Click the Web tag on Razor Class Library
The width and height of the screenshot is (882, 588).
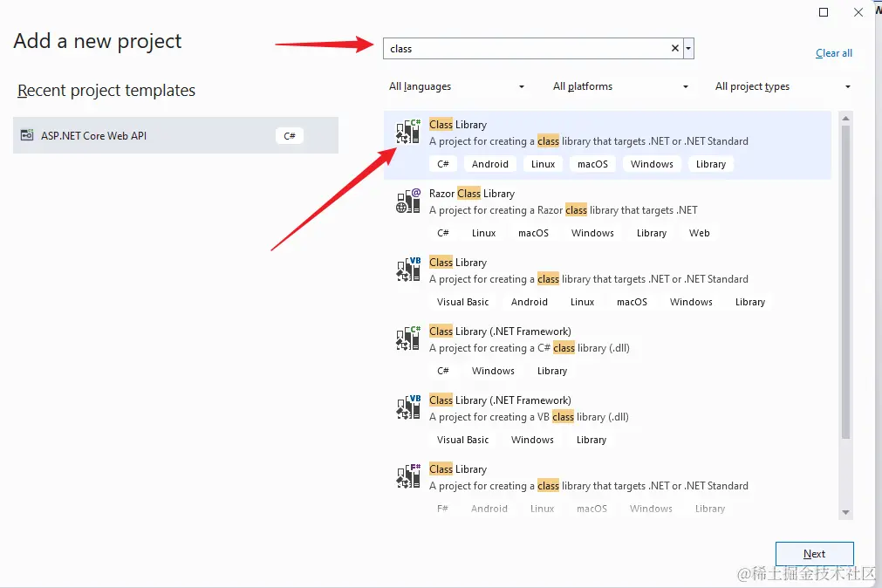[x=699, y=233]
